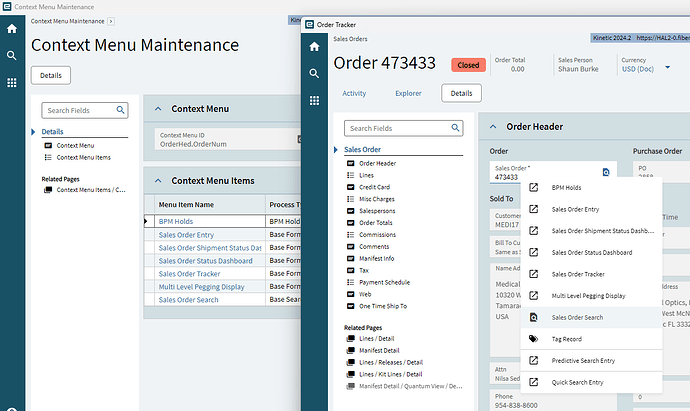
Task: Click the Tag Record tag icon
Action: [534, 339]
